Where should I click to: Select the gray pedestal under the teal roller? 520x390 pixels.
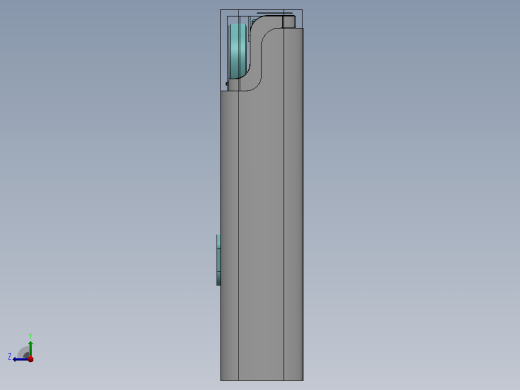click(x=233, y=85)
